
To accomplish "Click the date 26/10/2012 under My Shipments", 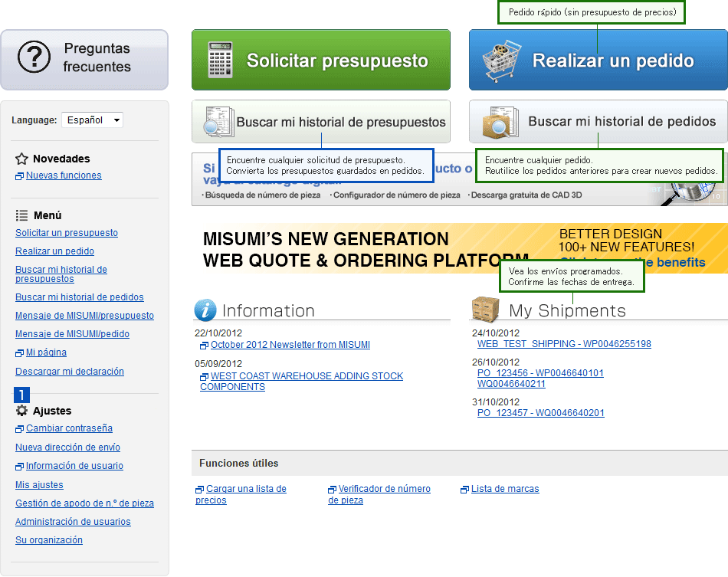I will pyautogui.click(x=495, y=362).
